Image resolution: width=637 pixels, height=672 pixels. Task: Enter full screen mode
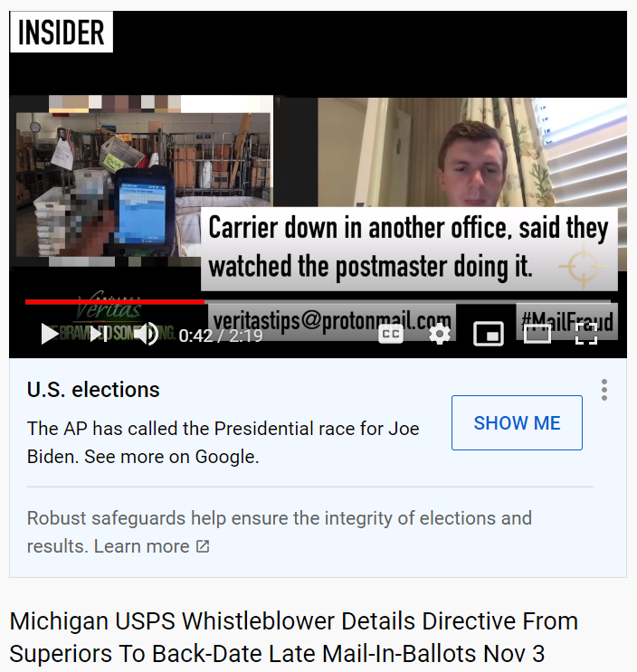pos(586,335)
